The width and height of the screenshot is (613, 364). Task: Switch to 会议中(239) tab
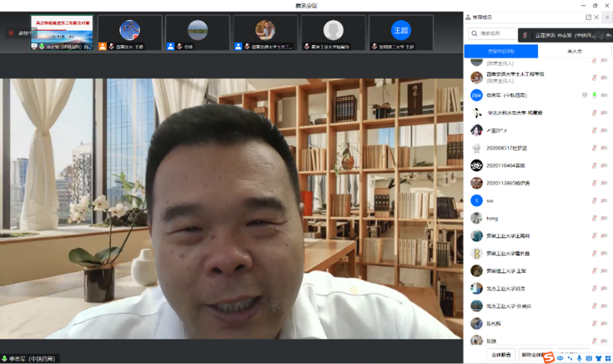pos(501,51)
